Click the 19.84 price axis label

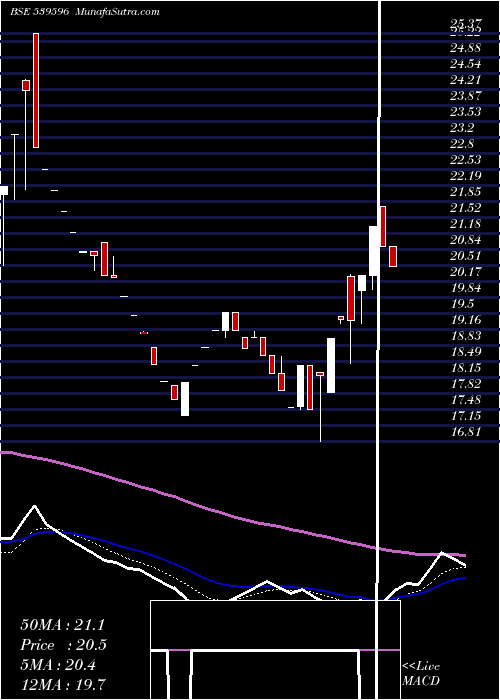point(466,288)
